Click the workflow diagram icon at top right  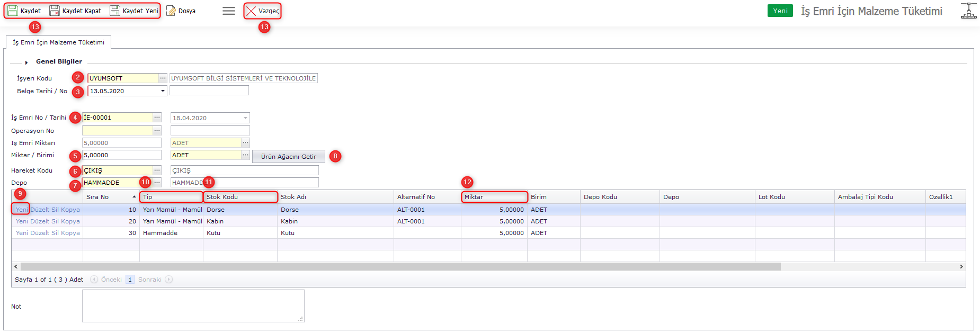968,11
